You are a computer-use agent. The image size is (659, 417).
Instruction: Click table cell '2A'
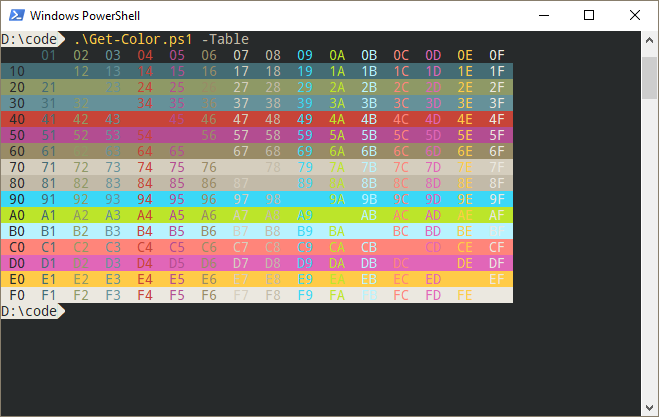coord(337,87)
